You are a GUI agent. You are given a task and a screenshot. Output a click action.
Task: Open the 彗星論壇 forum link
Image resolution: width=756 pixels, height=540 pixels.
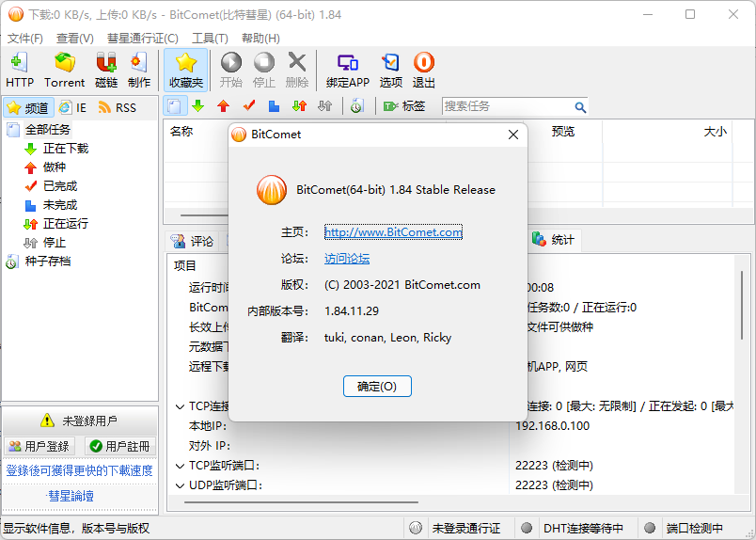pyautogui.click(x=71, y=496)
